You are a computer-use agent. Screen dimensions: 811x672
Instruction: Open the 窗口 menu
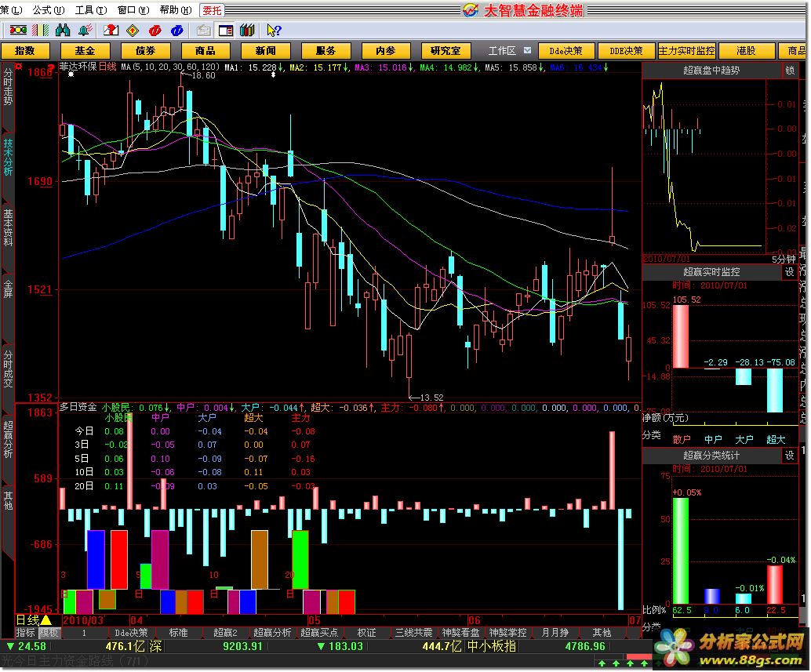tap(133, 10)
